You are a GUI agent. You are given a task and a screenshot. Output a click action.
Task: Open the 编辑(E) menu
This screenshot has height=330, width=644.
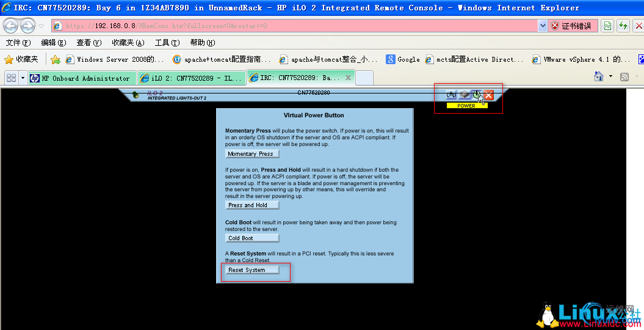coord(53,43)
